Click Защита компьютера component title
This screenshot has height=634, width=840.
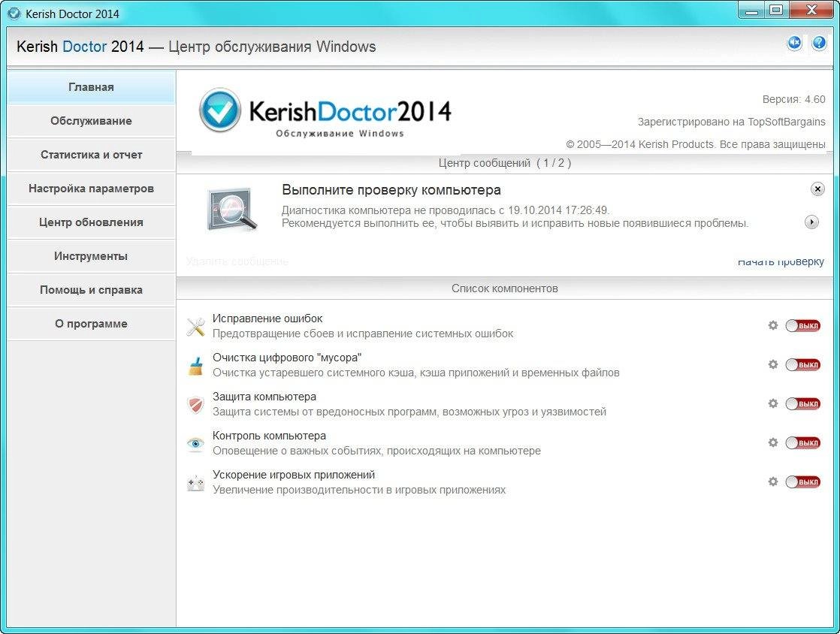point(264,397)
